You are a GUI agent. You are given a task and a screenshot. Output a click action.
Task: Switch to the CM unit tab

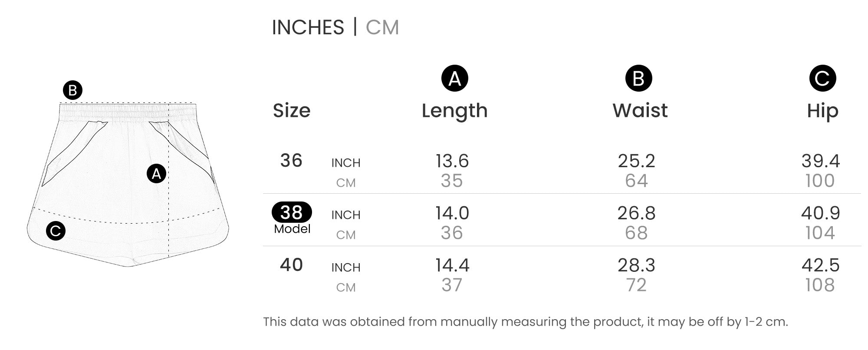tap(382, 27)
